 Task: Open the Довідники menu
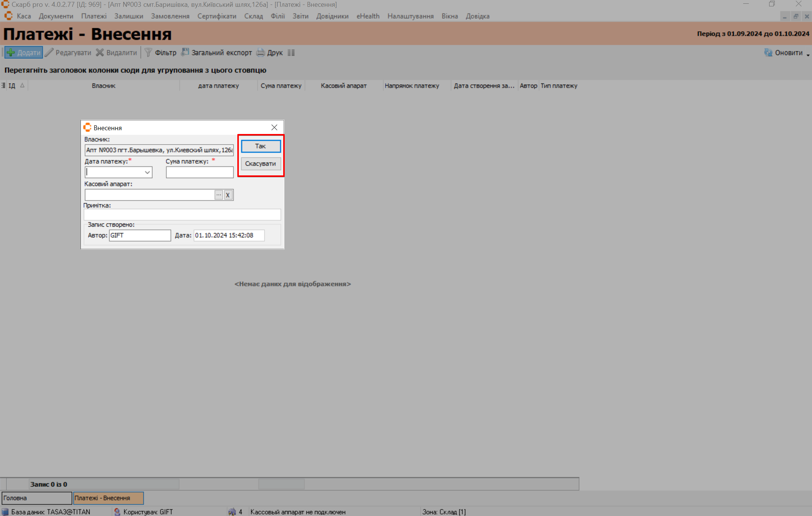coord(332,16)
